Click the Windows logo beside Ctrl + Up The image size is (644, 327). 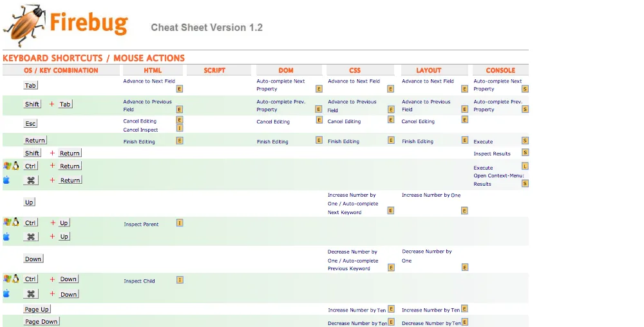(7, 222)
